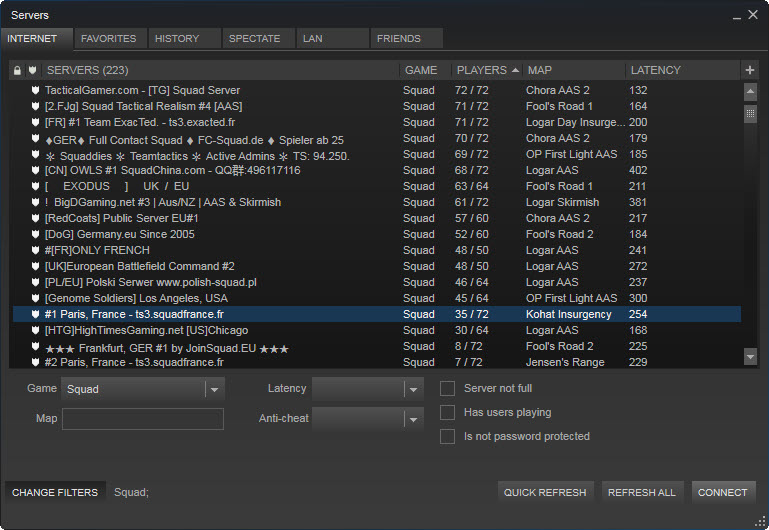Sort by the SERVERS (223) column header

221,70
